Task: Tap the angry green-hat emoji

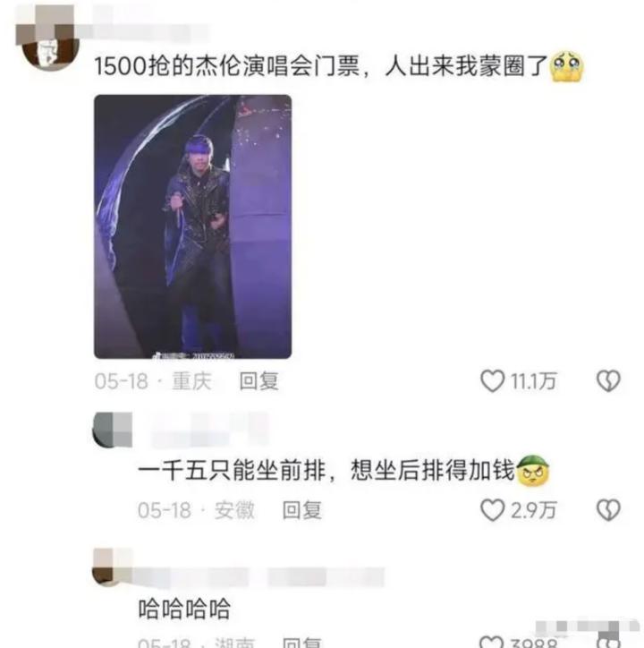Action: tap(533, 470)
